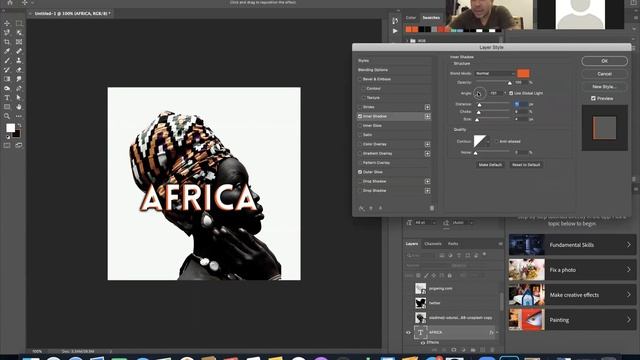The width and height of the screenshot is (640, 360).
Task: Select the Untitled-1 document tab
Action: (x=71, y=13)
